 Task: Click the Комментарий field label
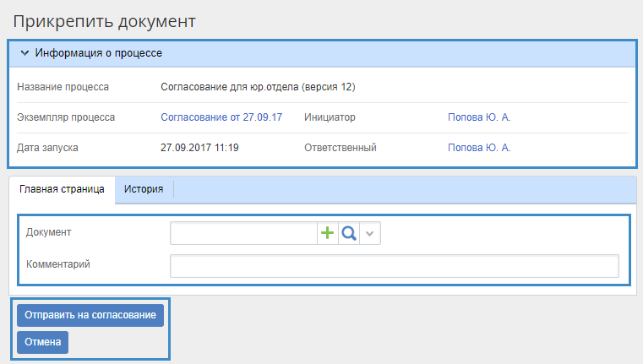[58, 264]
